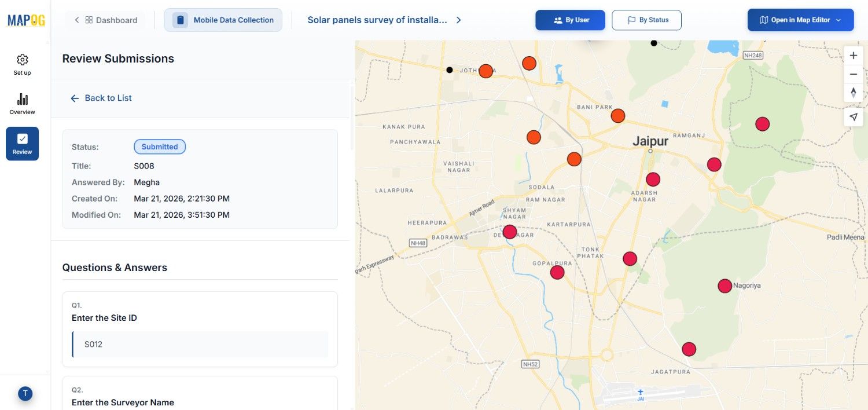Select the Review sidebar tab

(23, 144)
